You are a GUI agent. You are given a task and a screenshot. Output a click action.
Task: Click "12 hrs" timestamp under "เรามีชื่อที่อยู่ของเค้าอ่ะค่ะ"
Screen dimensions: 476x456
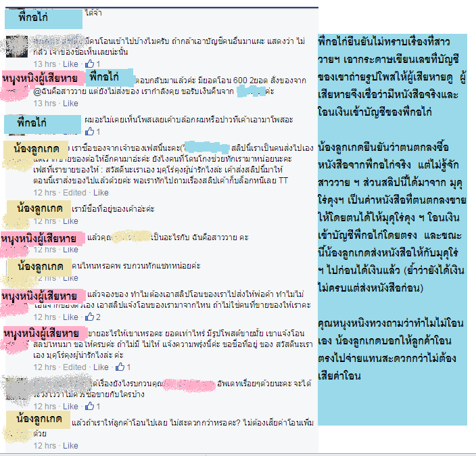pyautogui.click(x=45, y=221)
